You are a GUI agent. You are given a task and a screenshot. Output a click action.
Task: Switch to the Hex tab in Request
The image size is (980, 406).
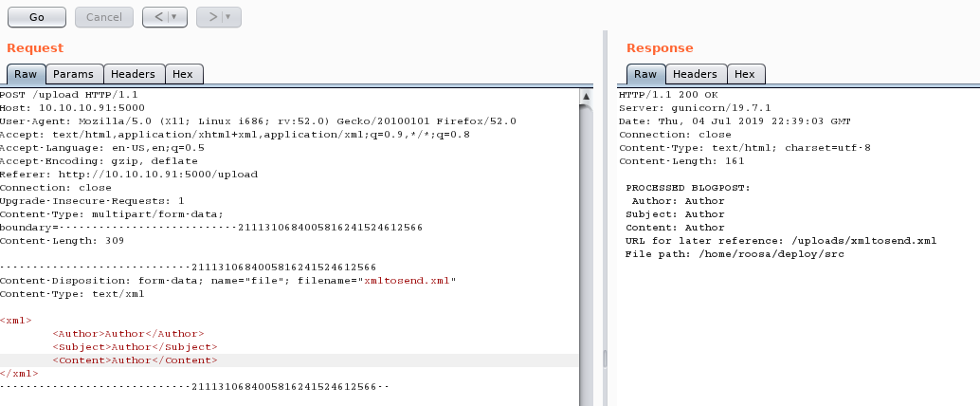coord(183,74)
